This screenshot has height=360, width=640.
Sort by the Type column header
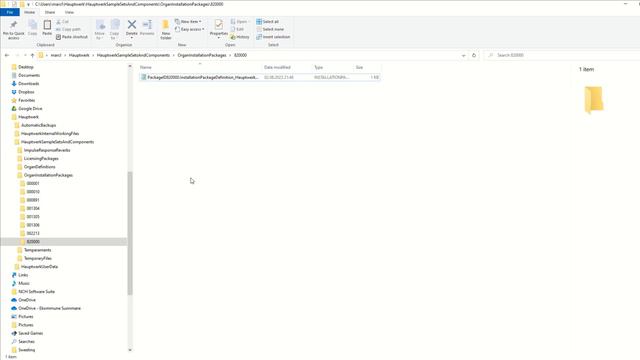click(x=318, y=67)
